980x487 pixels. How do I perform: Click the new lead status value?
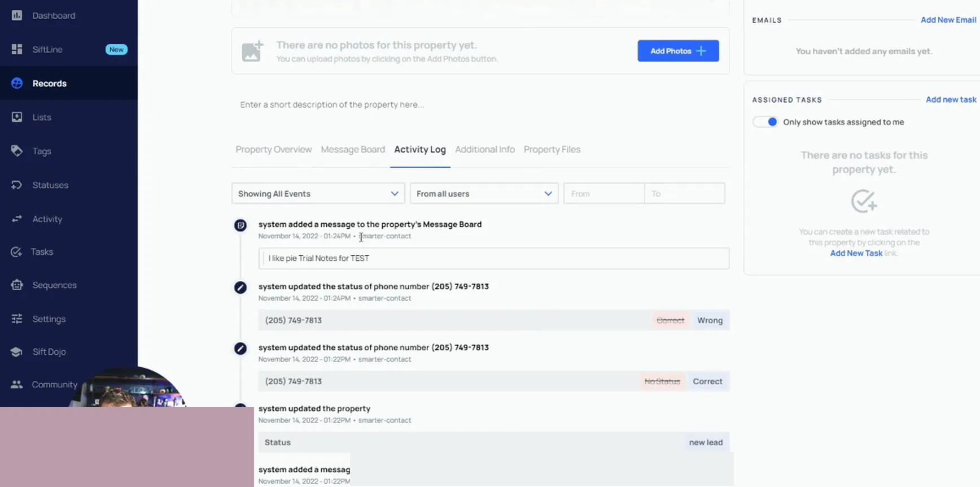tap(706, 442)
